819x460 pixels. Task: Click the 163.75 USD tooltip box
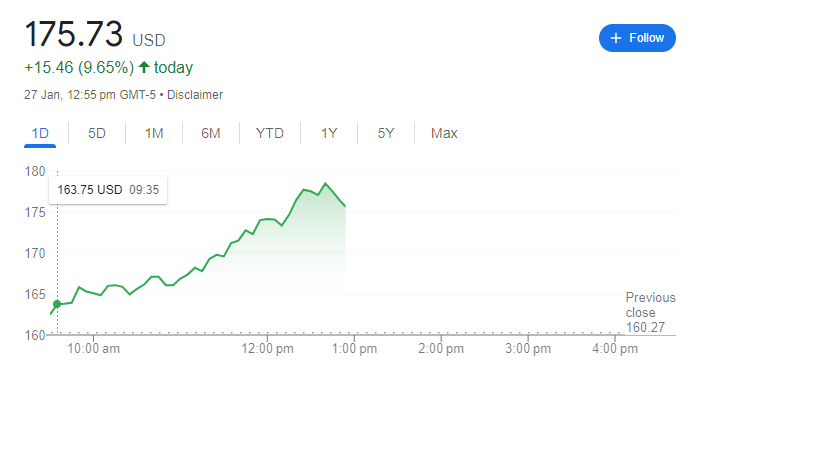pos(108,189)
